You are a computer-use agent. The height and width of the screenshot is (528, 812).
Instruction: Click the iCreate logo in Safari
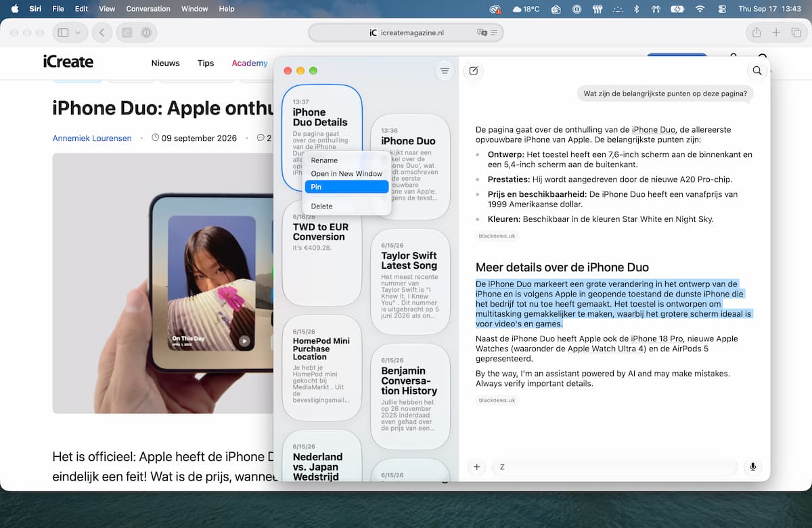(x=68, y=62)
